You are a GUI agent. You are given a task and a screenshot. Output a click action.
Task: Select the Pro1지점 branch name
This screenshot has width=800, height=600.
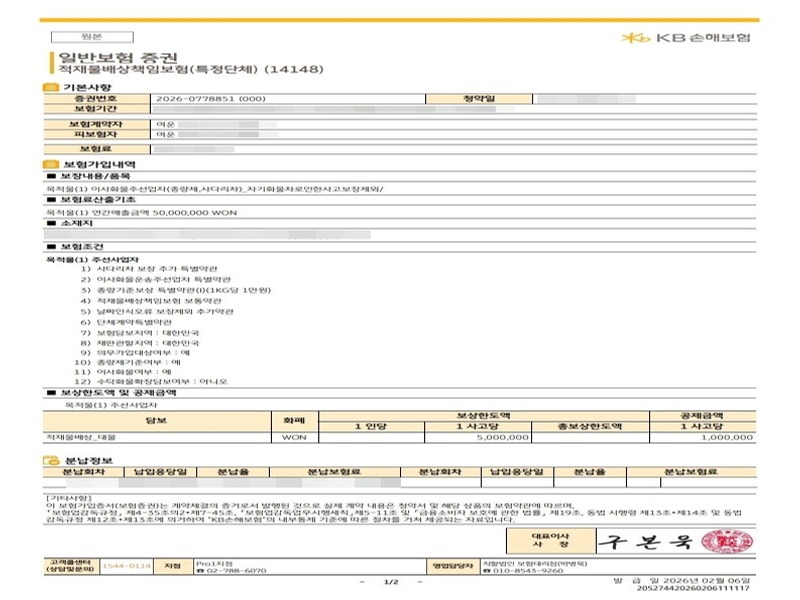point(214,563)
